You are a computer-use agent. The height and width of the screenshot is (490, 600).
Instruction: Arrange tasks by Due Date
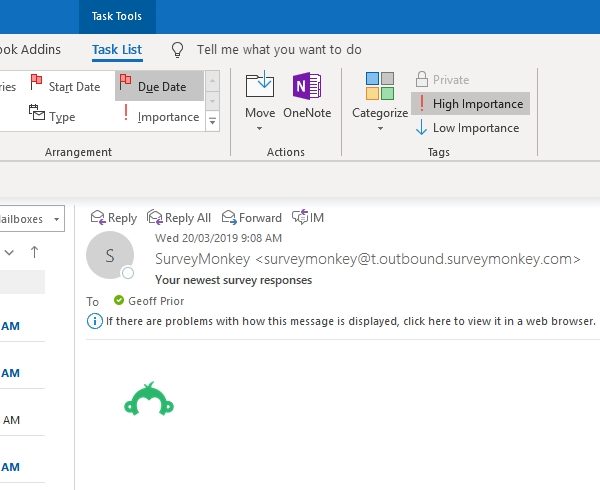click(x=160, y=86)
